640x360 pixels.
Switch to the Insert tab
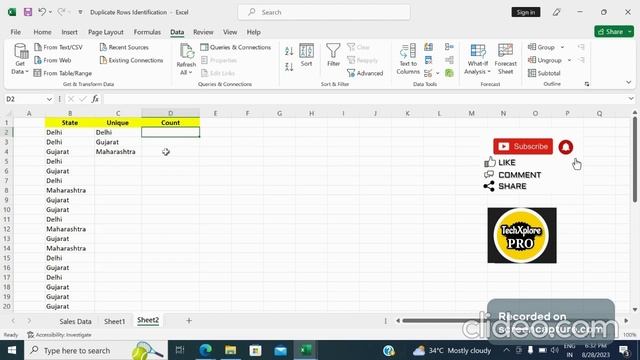click(69, 32)
